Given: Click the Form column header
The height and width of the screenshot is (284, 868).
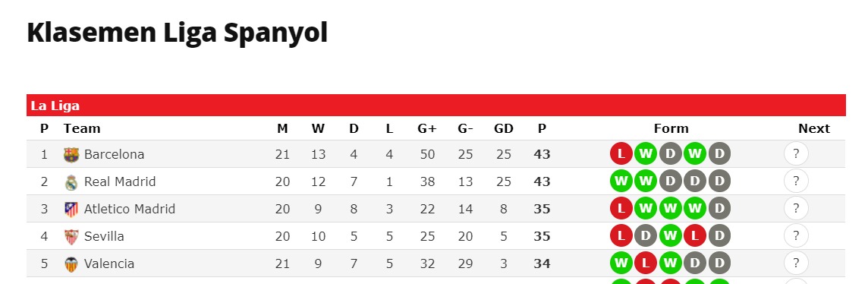Looking at the screenshot, I should (x=671, y=128).
